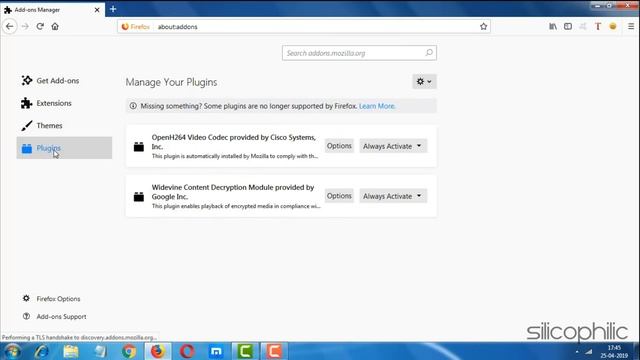Screen dimensions: 640x360
Task: Select the Widevine Content Decryption Module title
Action: click(x=233, y=192)
